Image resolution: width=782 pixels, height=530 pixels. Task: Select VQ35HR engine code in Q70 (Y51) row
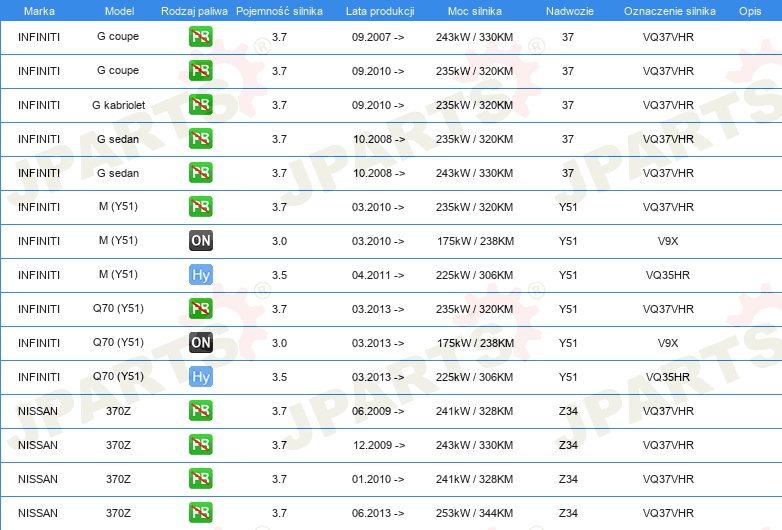[x=668, y=377]
